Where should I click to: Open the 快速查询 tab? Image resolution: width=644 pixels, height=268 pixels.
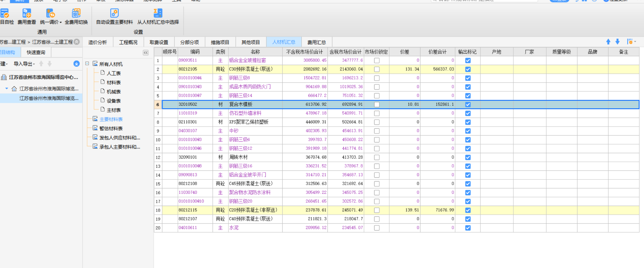coord(36,52)
